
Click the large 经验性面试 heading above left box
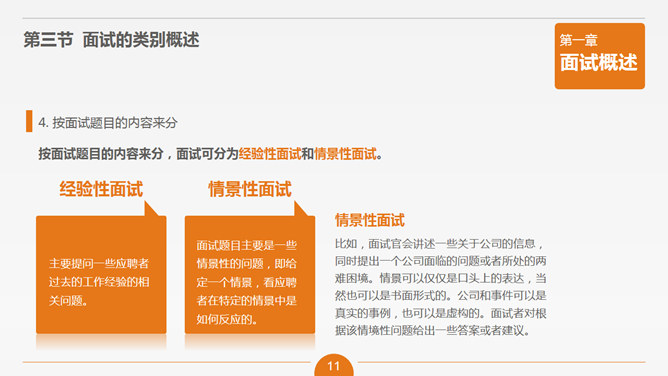[101, 189]
